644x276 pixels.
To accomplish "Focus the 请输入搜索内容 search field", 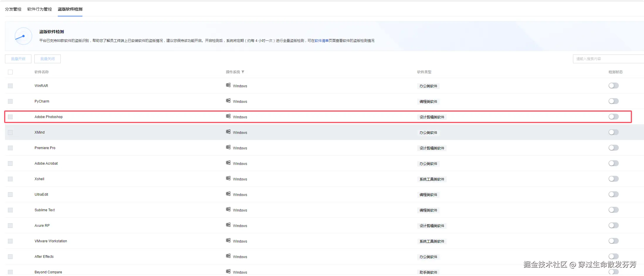I will [x=609, y=59].
